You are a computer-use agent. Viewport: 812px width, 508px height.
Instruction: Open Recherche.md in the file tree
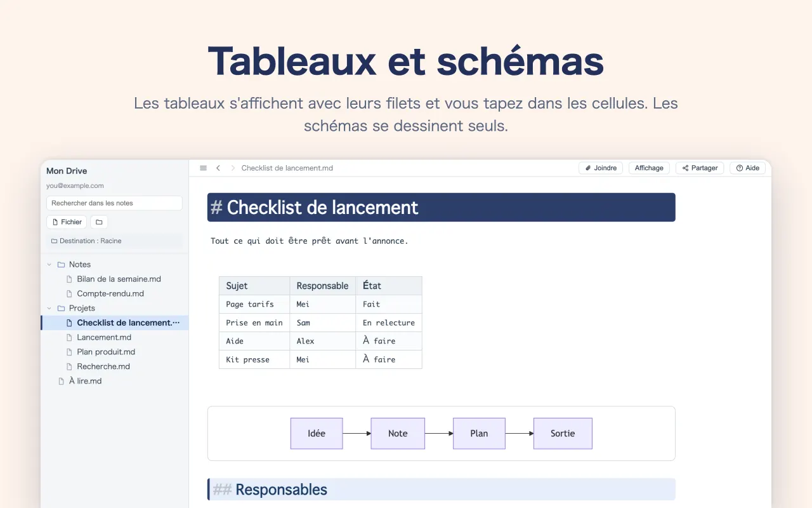115,366
